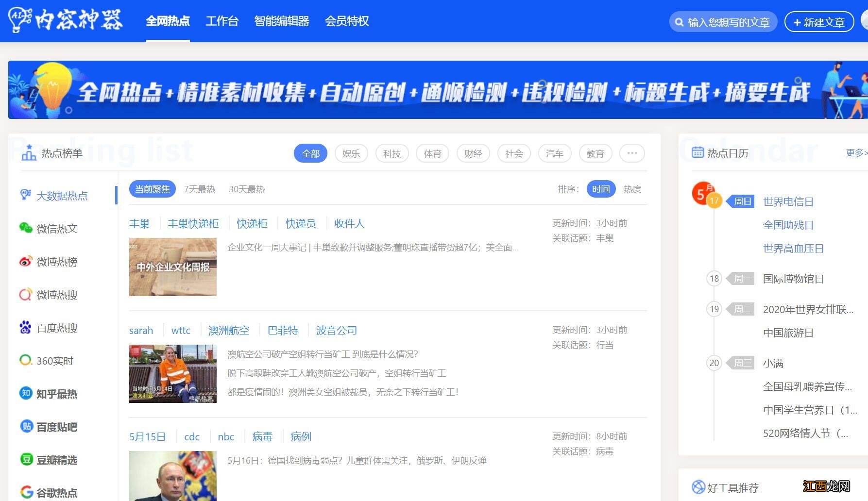868x501 pixels.
Task: Click the 丰巢快递柜 keyword tag
Action: coord(193,223)
